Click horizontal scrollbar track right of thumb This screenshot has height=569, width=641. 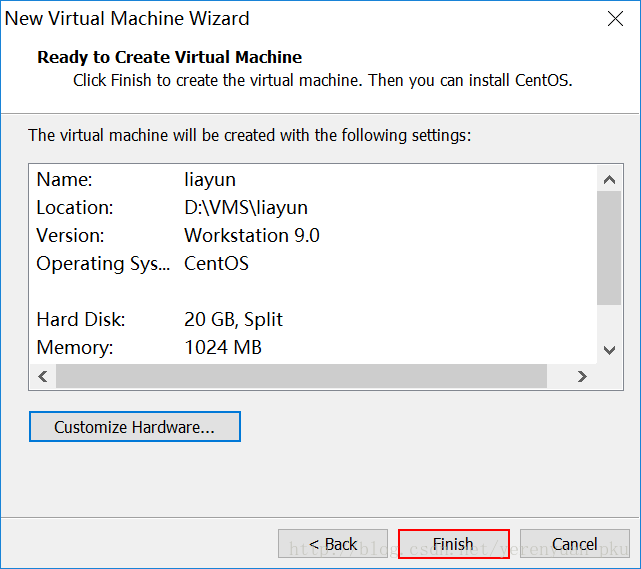coord(560,376)
